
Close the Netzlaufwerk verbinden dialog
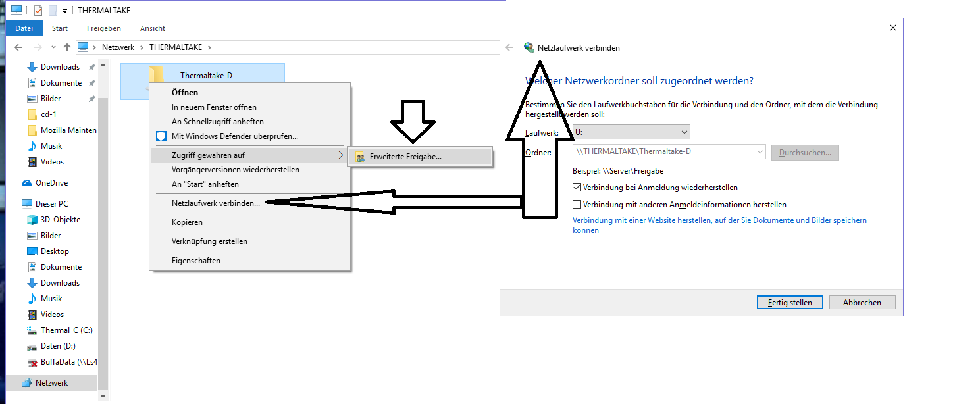(893, 28)
